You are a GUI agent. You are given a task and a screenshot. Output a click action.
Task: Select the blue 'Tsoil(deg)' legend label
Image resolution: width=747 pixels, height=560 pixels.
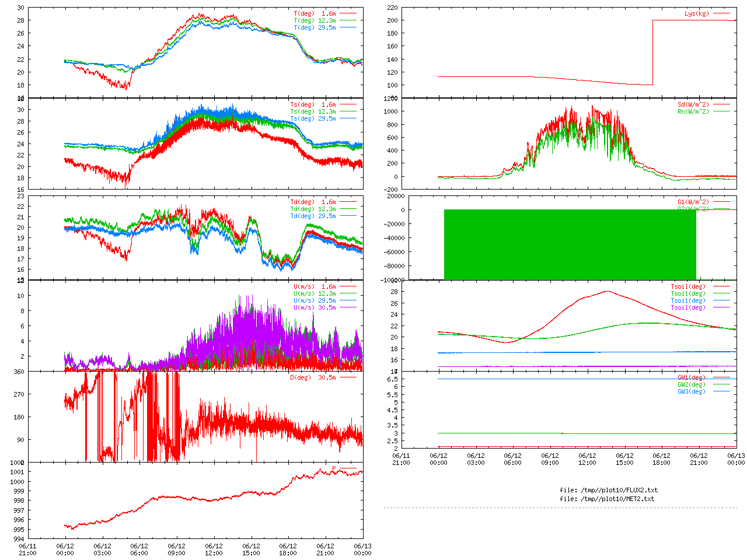coord(688,300)
